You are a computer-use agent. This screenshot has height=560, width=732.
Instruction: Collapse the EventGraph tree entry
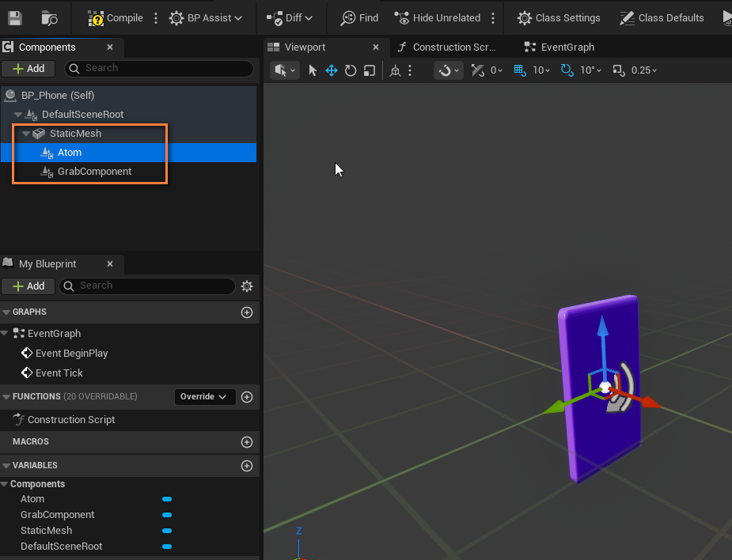[5, 333]
